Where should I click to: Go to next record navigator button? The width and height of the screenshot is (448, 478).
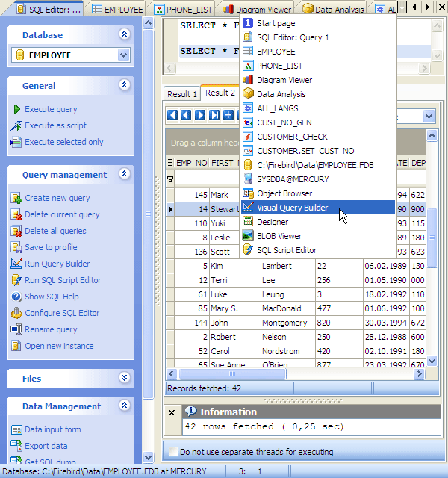click(x=200, y=115)
